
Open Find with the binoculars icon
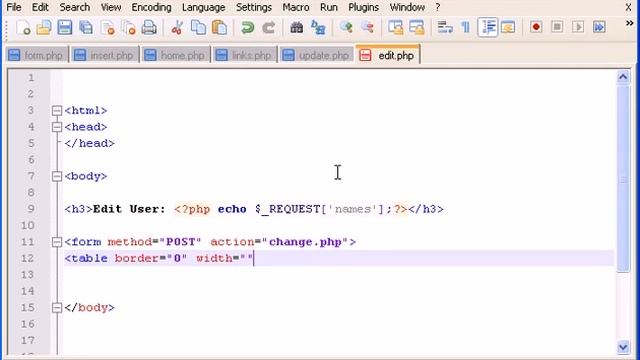pos(297,28)
